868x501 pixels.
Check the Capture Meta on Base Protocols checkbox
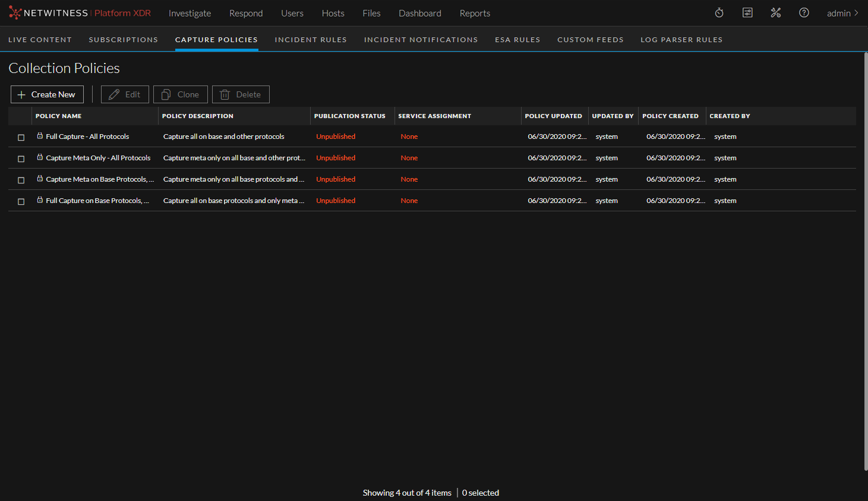21,180
